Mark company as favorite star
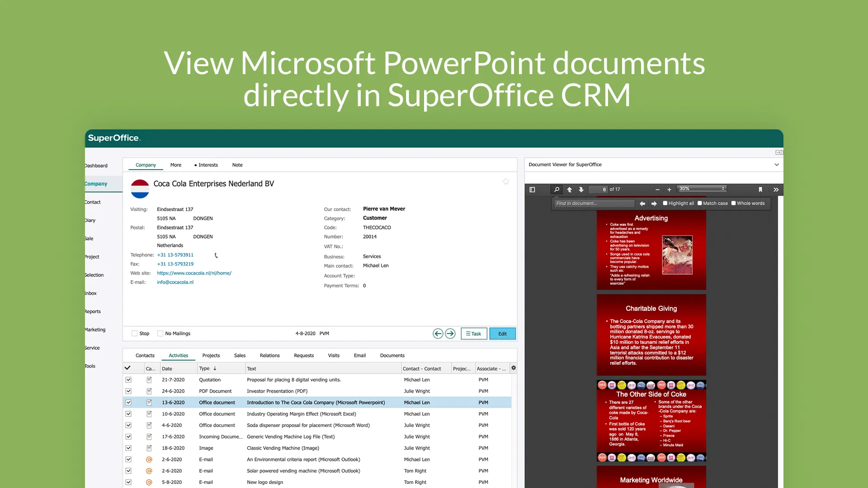 click(505, 182)
